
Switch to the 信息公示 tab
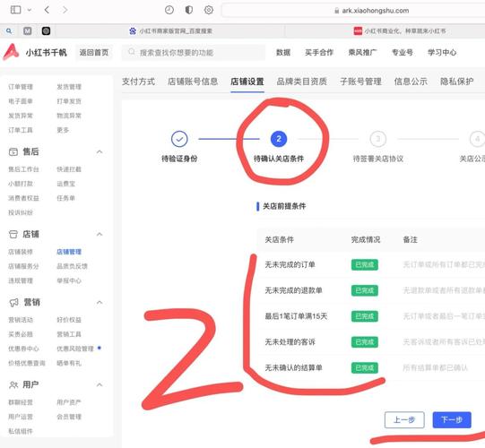coord(411,82)
